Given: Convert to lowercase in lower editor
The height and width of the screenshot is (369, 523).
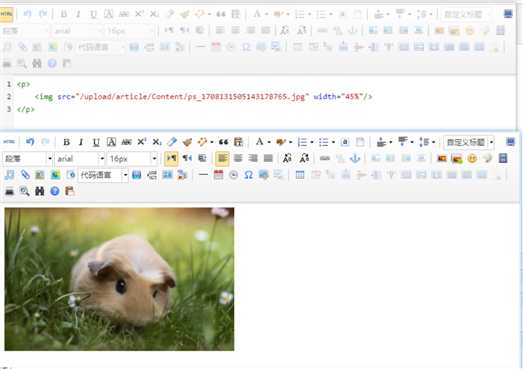Looking at the screenshot, I should (x=304, y=158).
